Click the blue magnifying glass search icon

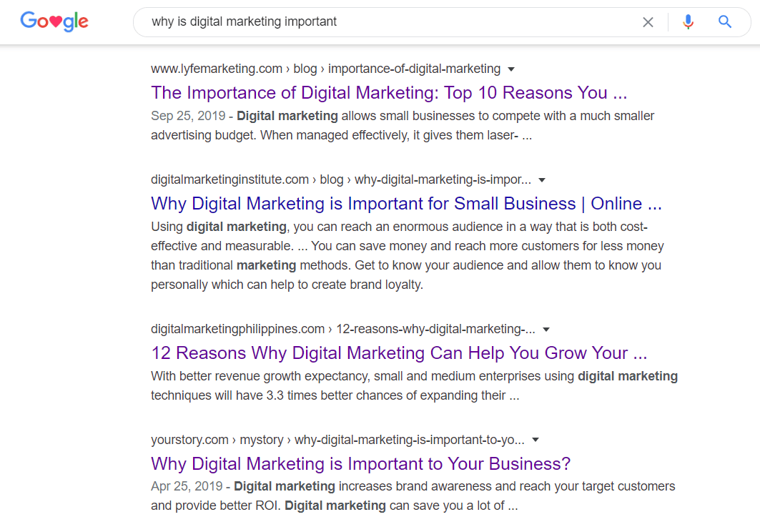click(725, 22)
